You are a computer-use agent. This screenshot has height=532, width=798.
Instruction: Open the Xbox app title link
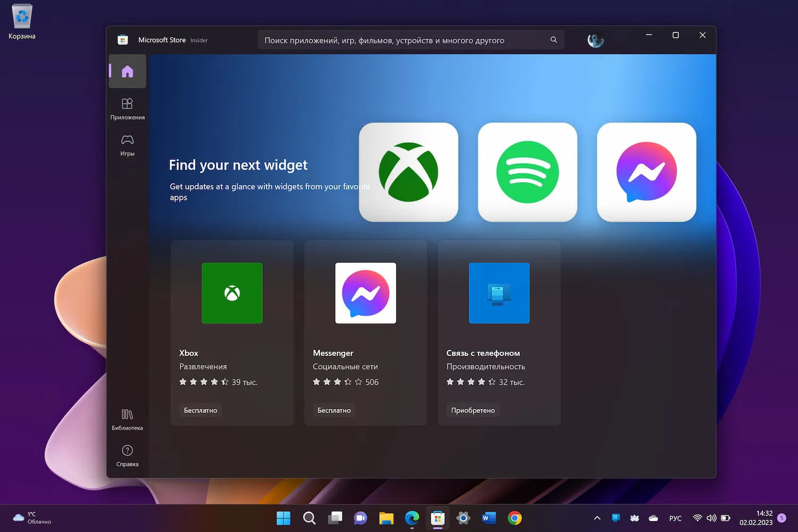189,353
